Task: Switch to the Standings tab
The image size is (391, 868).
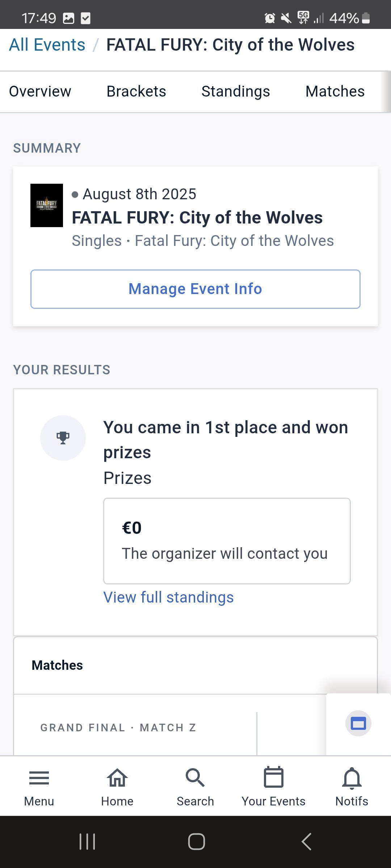Action: pyautogui.click(x=236, y=92)
